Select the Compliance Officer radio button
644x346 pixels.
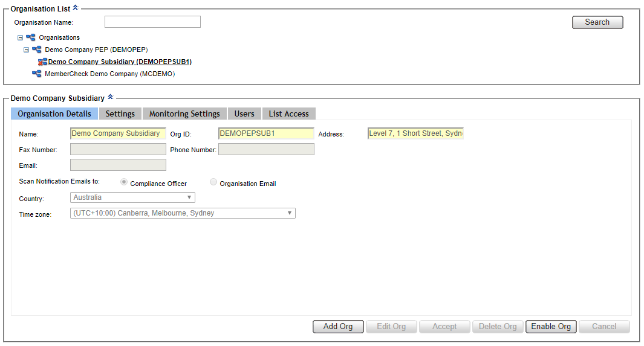pyautogui.click(x=123, y=182)
